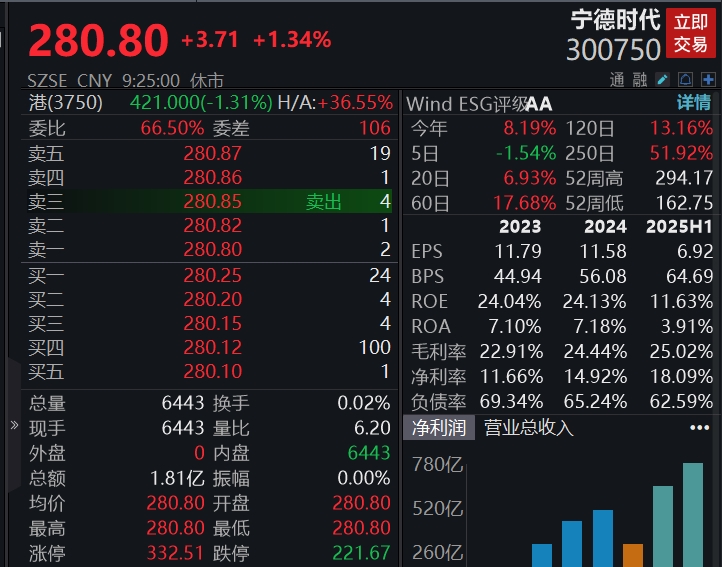This screenshot has height=567, width=722.
Task: Expand the left panel with the » arrow
Action: click(x=14, y=425)
